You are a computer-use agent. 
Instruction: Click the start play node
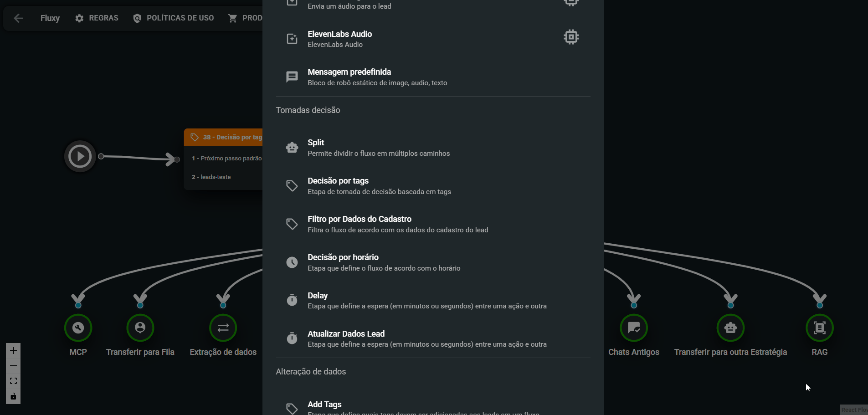coord(80,156)
